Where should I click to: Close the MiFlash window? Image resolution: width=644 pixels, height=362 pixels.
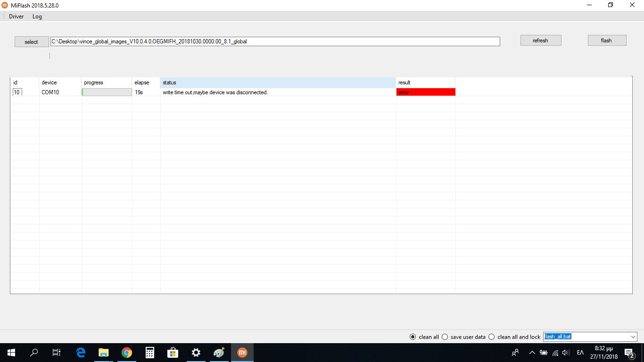(632, 5)
